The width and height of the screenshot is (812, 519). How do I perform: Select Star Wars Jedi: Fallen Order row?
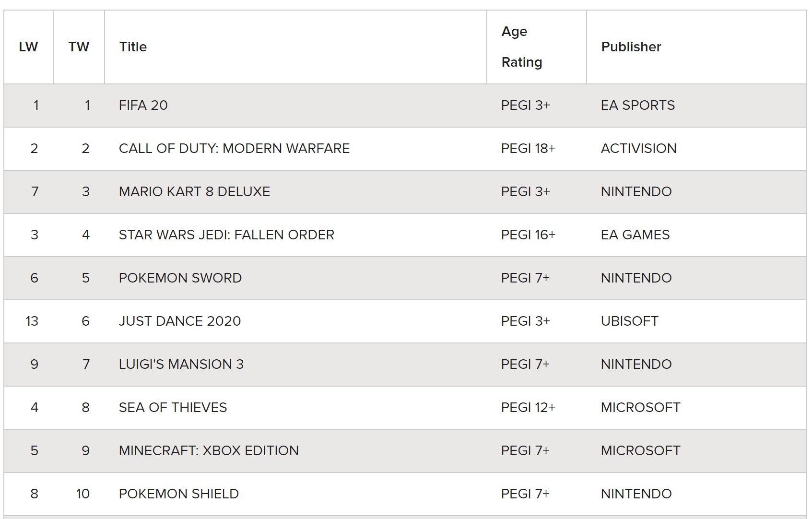(x=405, y=235)
